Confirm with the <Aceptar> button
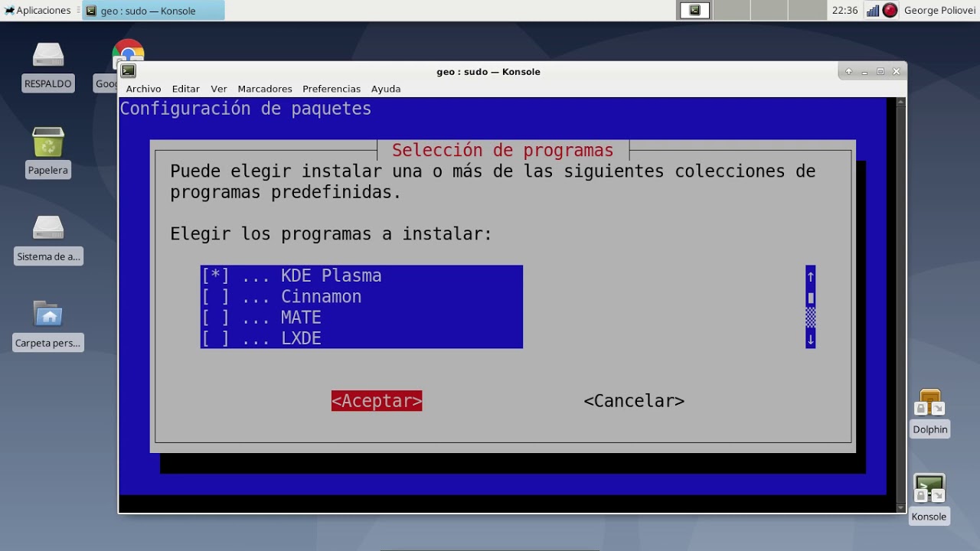The image size is (980, 551). coord(377,401)
